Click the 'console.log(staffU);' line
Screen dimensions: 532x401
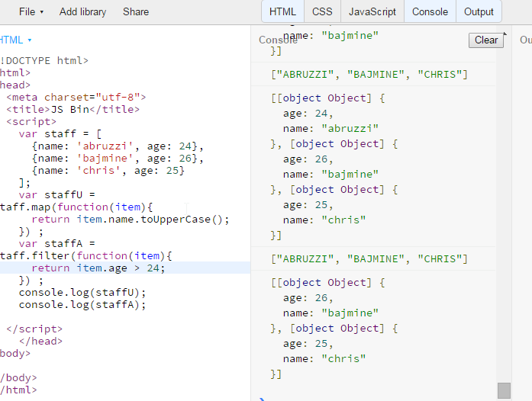click(x=82, y=293)
